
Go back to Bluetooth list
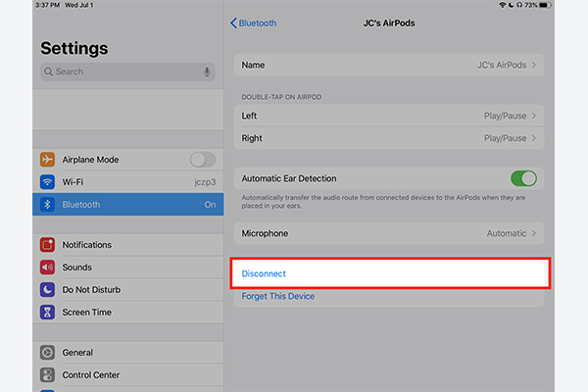254,23
